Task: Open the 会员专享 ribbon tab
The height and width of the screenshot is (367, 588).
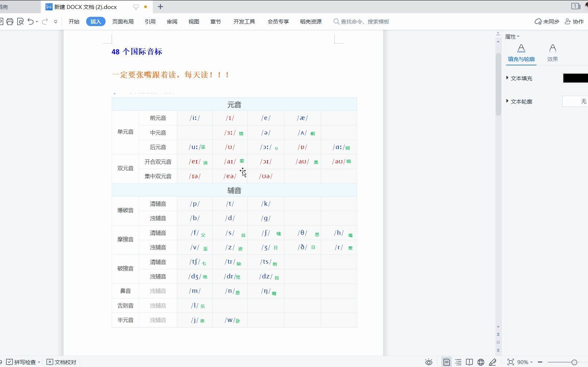Action: coord(278,21)
